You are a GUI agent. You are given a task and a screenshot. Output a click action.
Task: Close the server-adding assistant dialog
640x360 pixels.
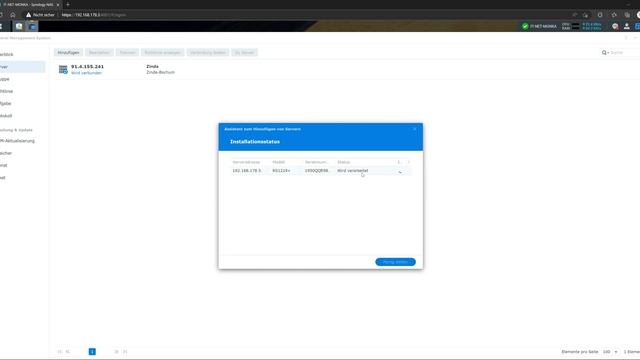click(415, 129)
